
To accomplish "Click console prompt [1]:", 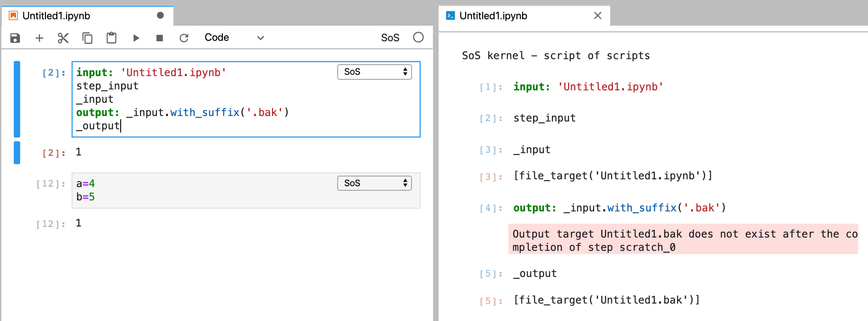I will coord(491,87).
